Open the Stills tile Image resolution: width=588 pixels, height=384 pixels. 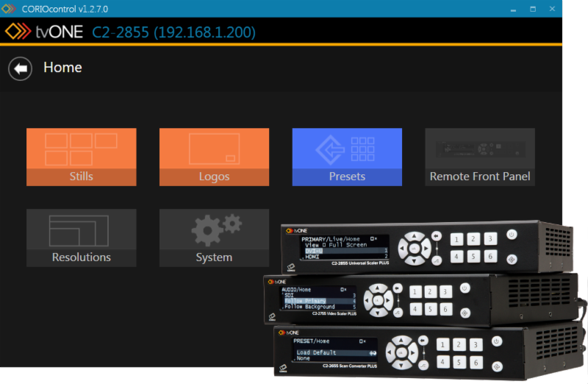81,157
